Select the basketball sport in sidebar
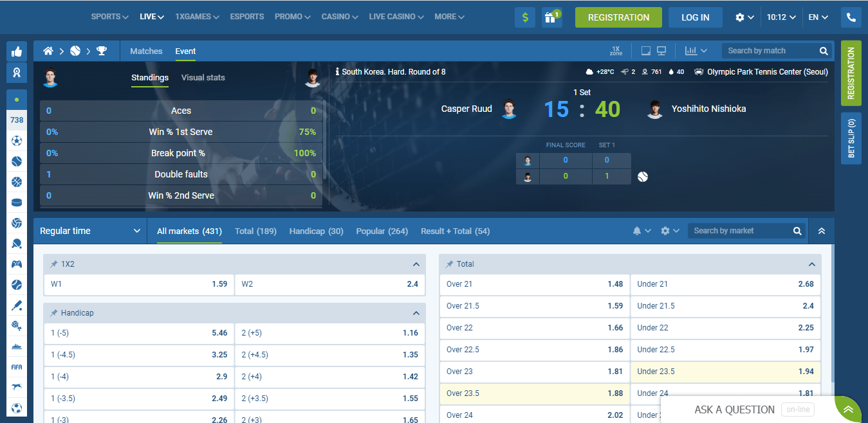The image size is (868, 423). [x=17, y=182]
